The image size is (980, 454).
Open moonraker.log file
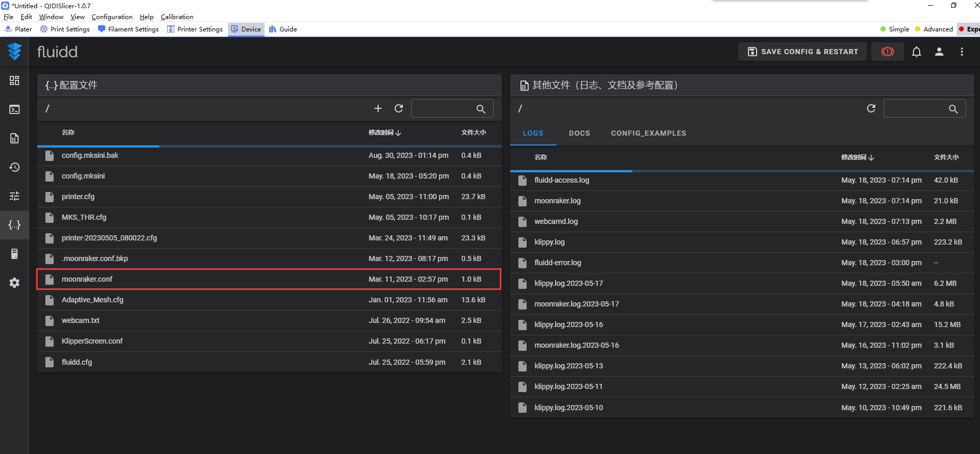click(x=742, y=201)
